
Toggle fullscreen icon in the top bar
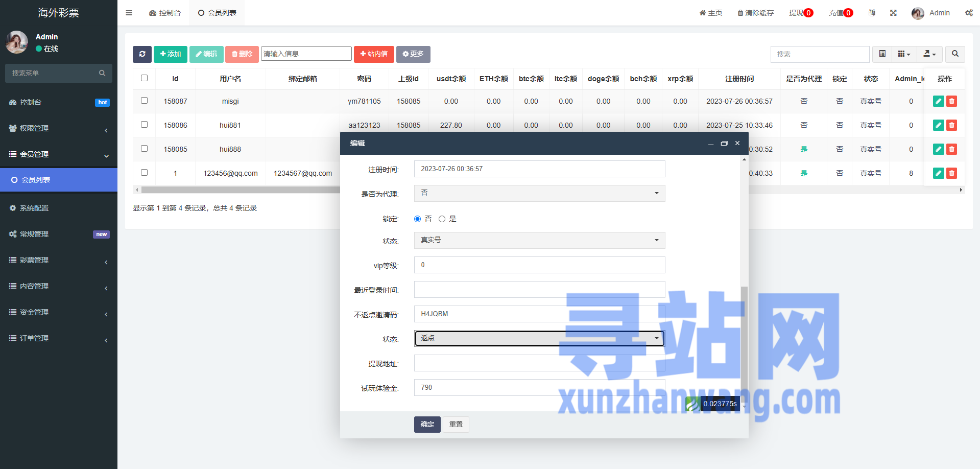coord(893,13)
